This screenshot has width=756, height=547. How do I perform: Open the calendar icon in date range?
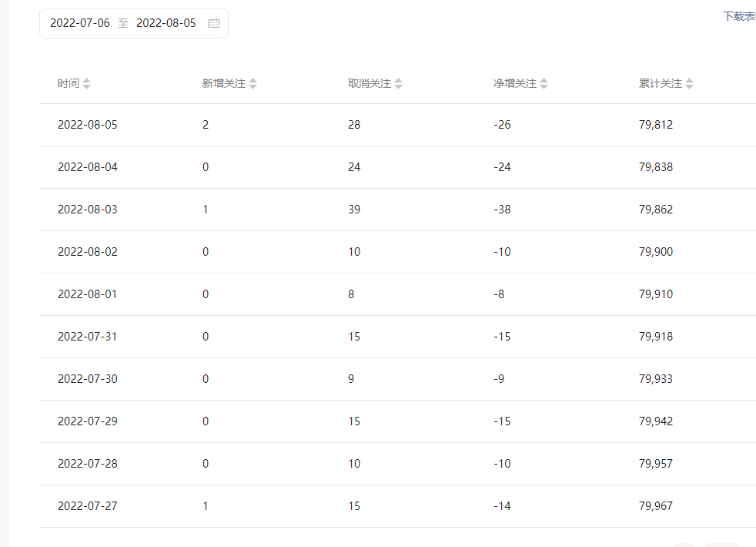[x=213, y=23]
